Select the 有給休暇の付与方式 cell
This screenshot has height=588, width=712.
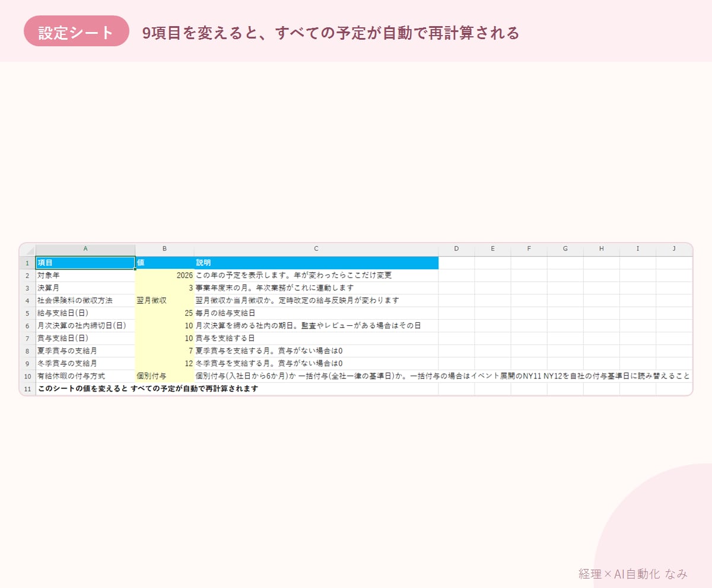pos(85,376)
